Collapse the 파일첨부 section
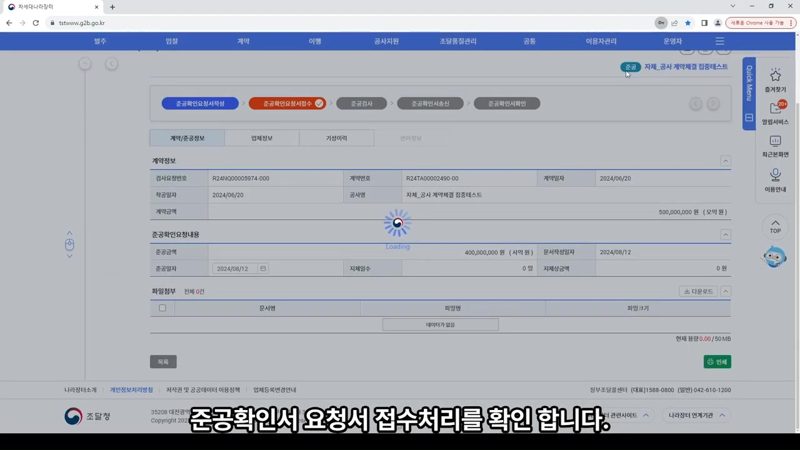800x450 pixels. click(725, 291)
